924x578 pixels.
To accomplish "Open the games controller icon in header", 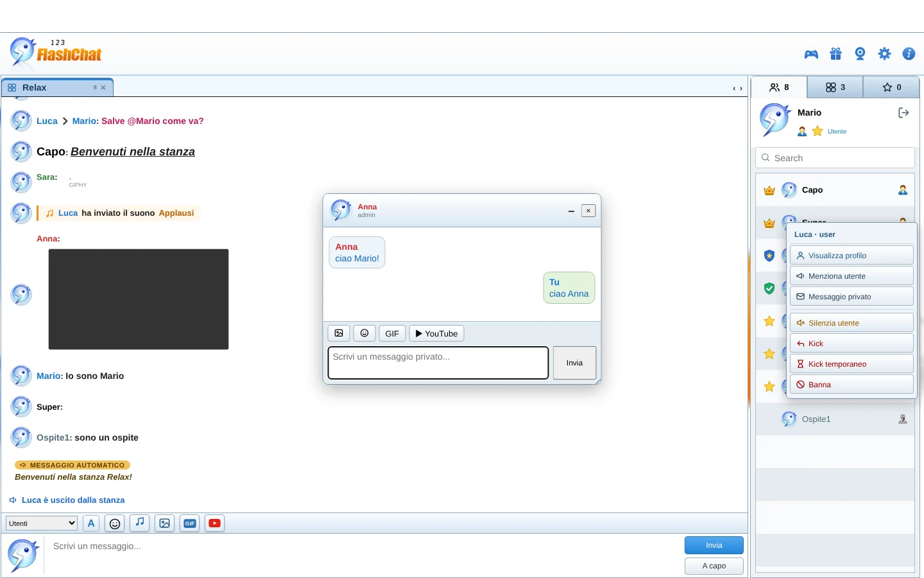I will pyautogui.click(x=811, y=54).
